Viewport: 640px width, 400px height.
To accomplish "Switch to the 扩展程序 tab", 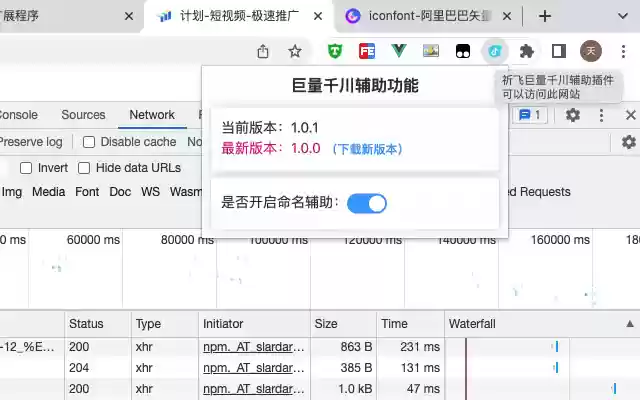I will [69, 16].
